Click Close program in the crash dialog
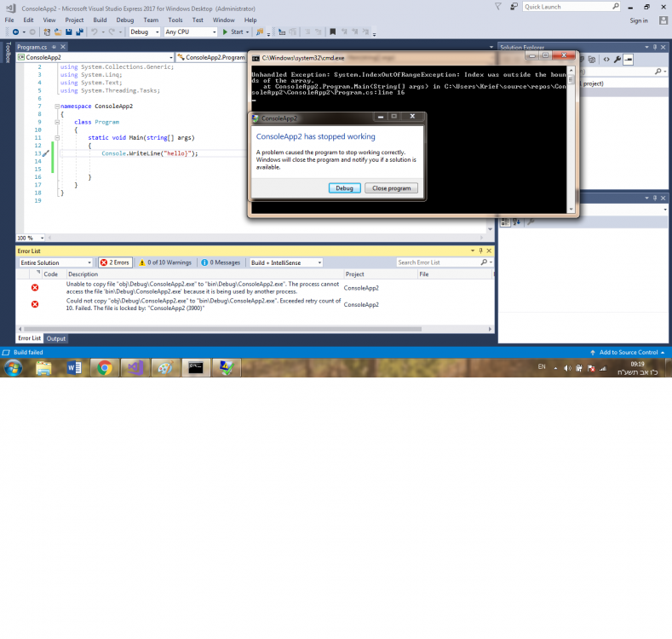This screenshot has width=672, height=639. click(x=391, y=188)
